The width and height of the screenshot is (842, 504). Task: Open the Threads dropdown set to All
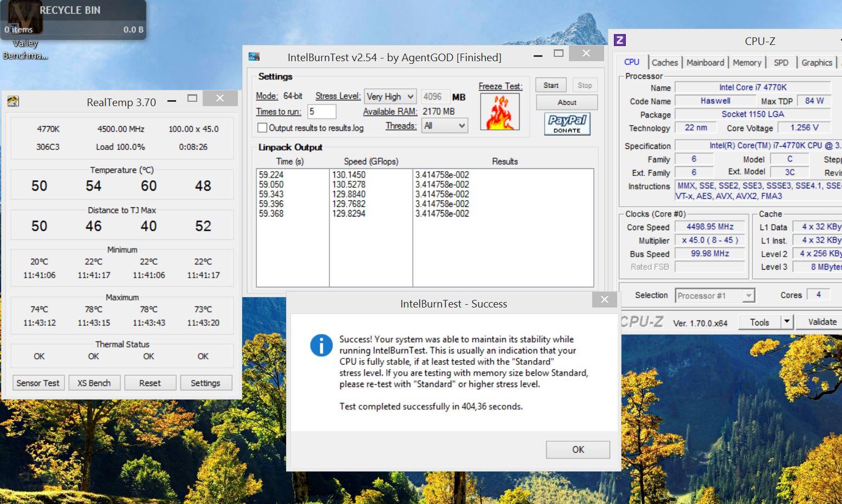(x=445, y=126)
